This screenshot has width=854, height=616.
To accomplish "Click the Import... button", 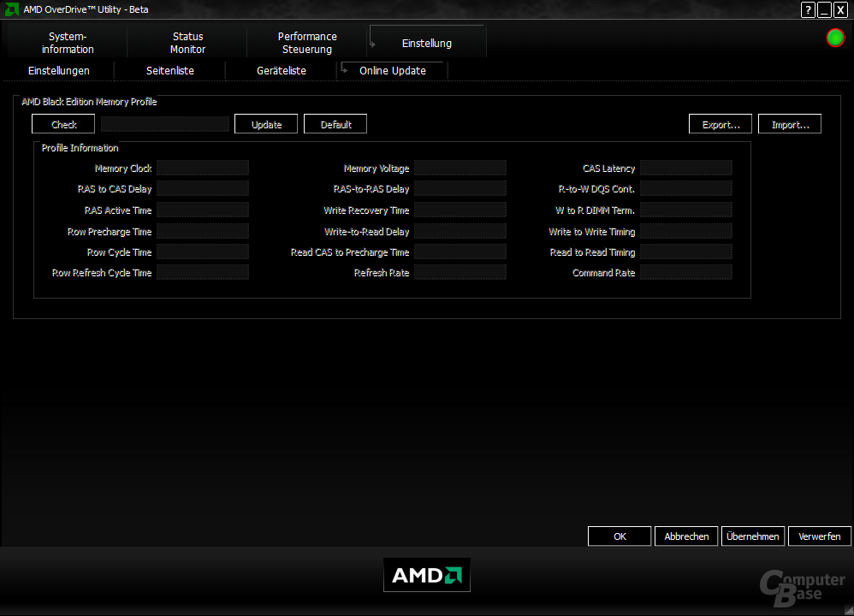I will point(789,124).
